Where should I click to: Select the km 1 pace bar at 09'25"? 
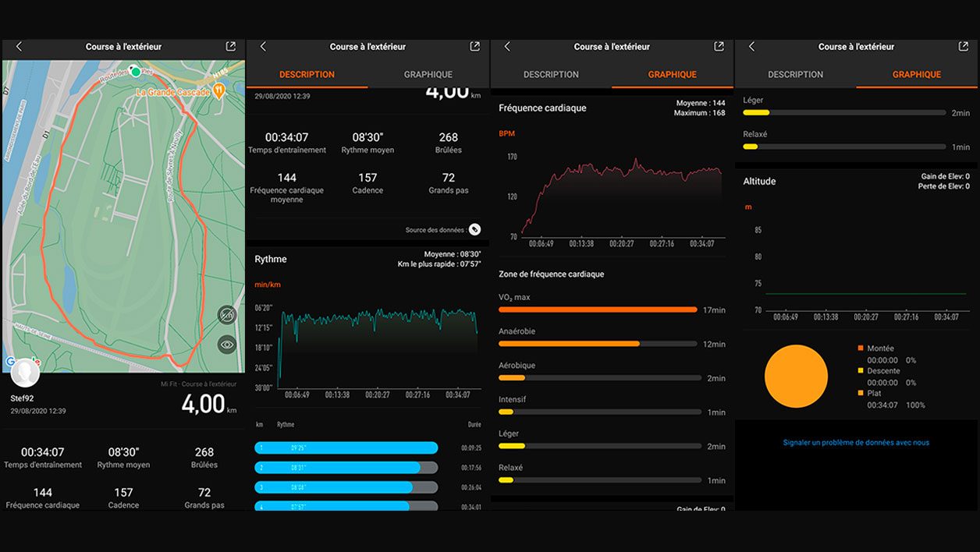[x=346, y=448]
